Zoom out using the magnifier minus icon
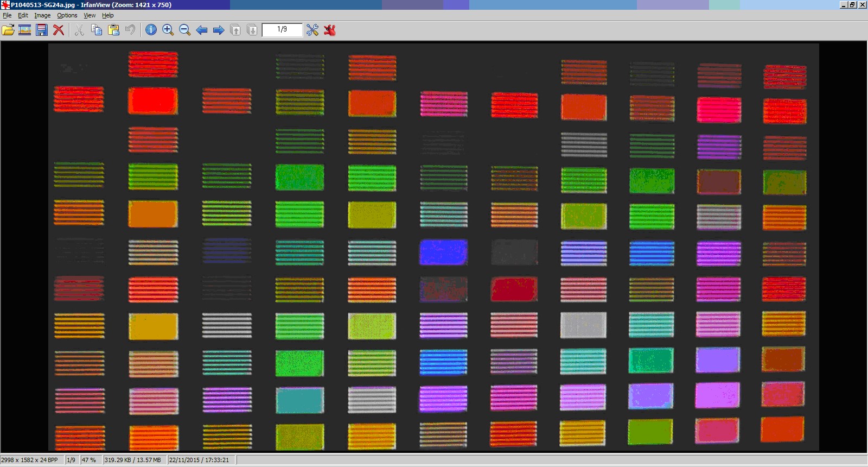This screenshot has height=467, width=868. coord(185,30)
